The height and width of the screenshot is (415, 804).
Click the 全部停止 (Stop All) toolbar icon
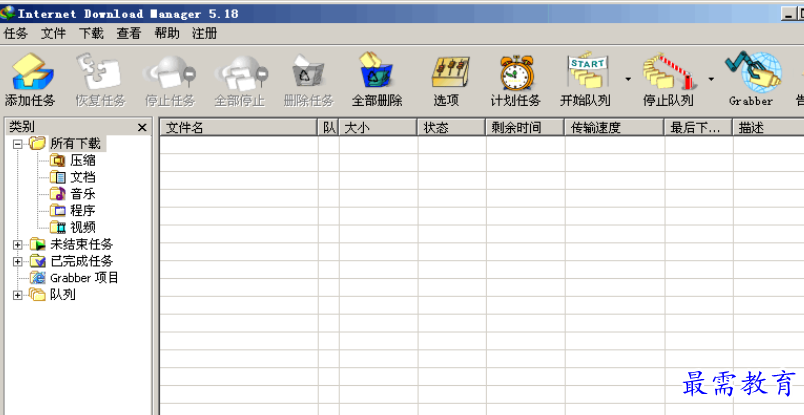[x=240, y=73]
